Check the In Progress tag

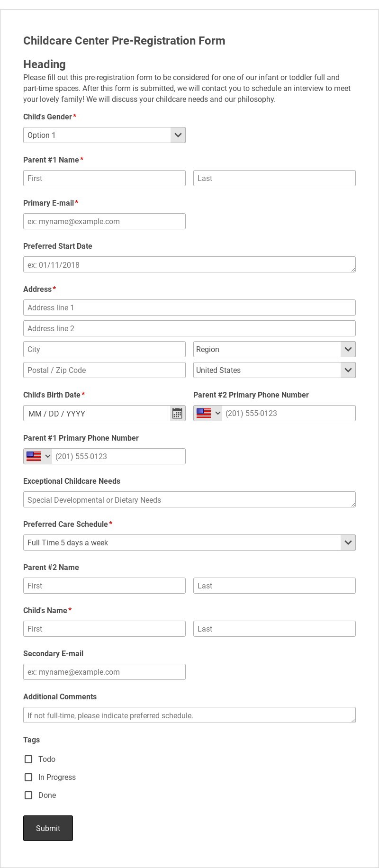tap(28, 777)
